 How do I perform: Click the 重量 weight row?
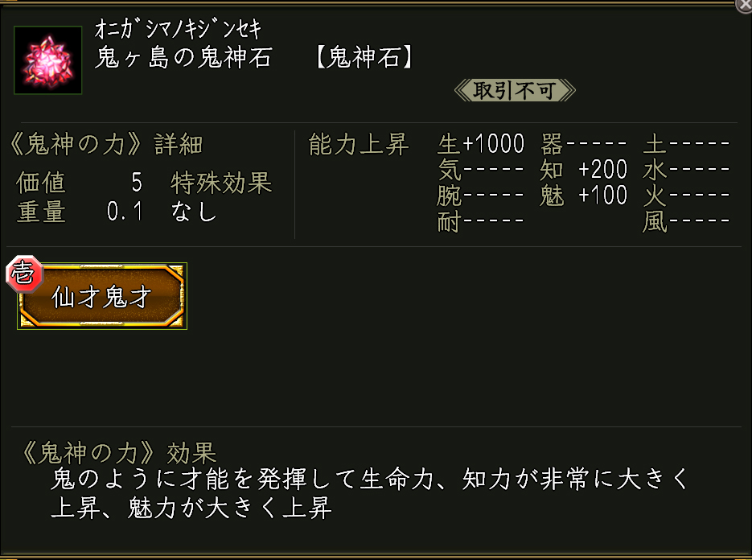tap(79, 212)
